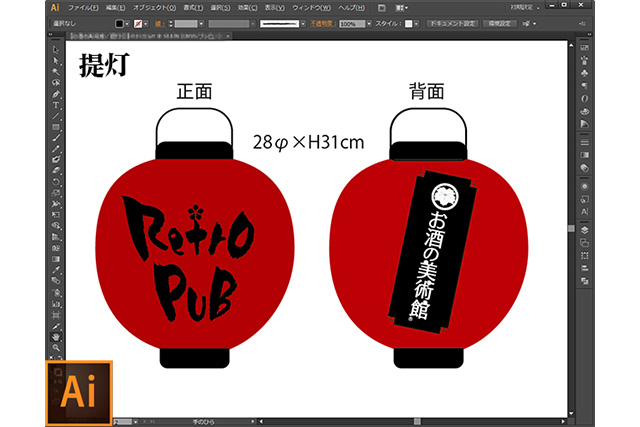Click the opacity 100% input field

coord(352,24)
